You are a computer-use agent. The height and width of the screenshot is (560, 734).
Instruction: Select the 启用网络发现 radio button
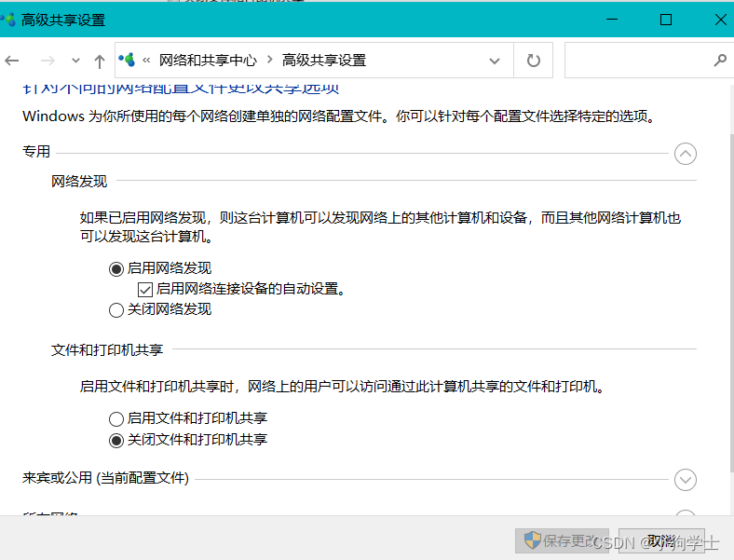click(116, 269)
